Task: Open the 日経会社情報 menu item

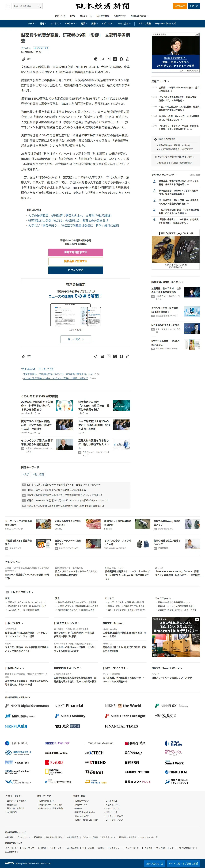Action: tap(102, 16)
